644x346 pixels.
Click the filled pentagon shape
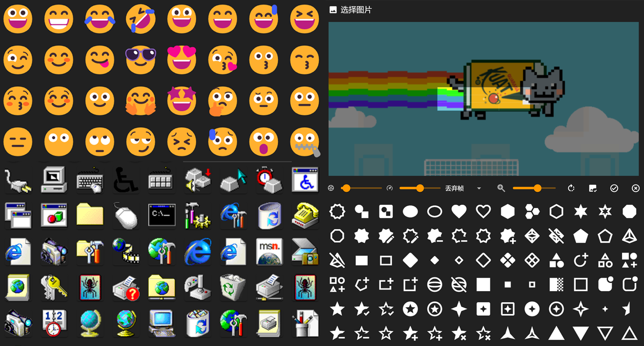(x=581, y=236)
